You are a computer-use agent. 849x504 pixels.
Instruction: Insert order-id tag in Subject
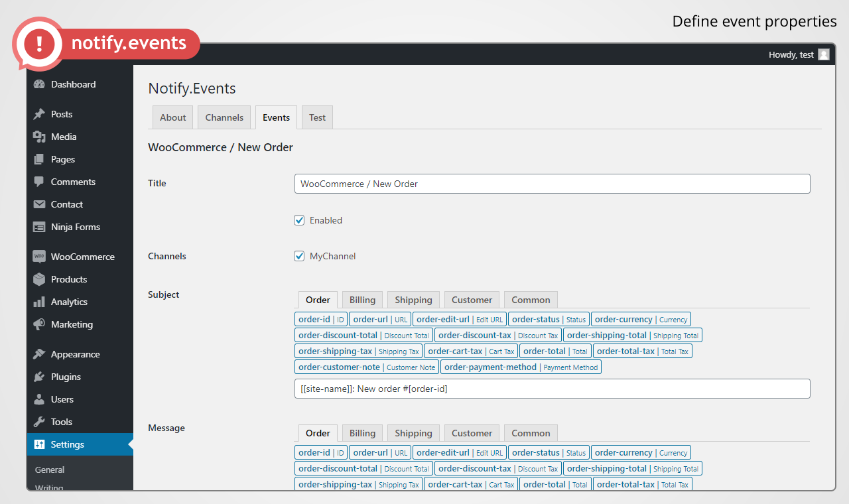point(321,320)
